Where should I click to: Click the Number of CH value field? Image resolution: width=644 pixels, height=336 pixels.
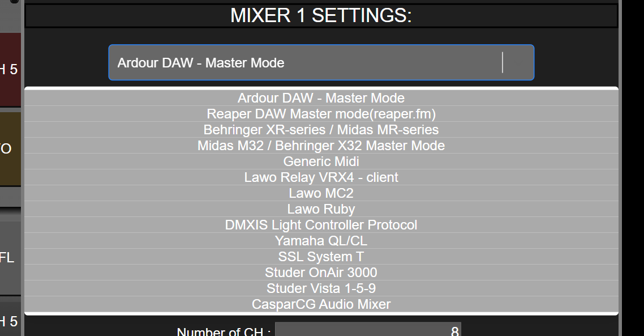click(x=367, y=330)
